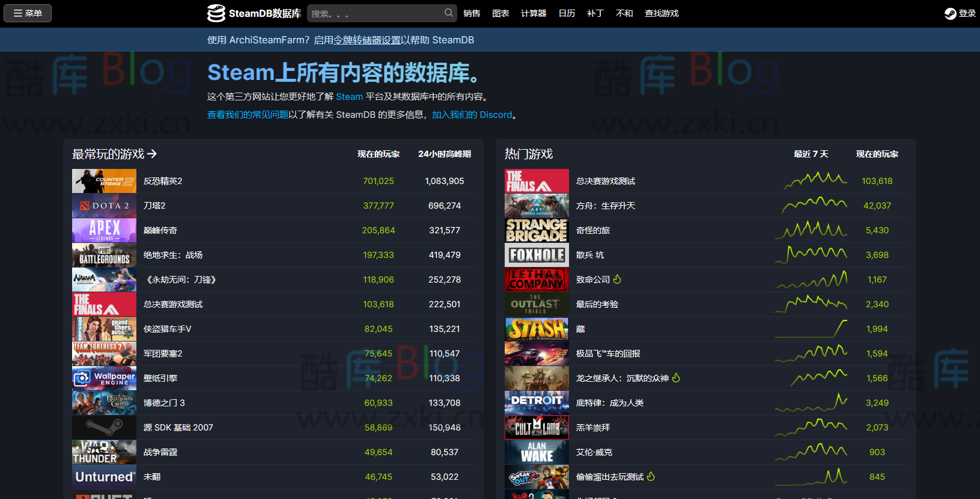This screenshot has height=499, width=980.
Task: Open the 图表 menu item
Action: pos(501,13)
